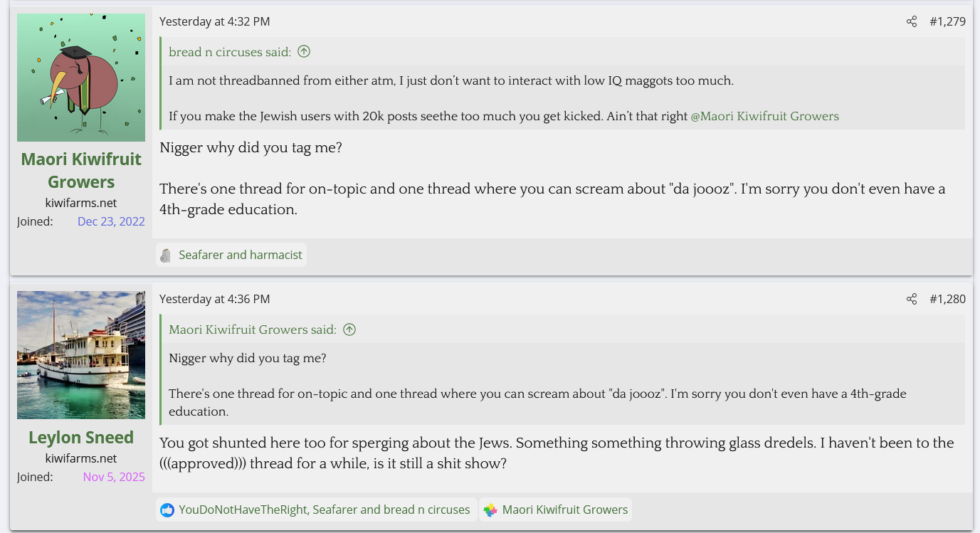Click the @Maori Kiwifruit Growers mention
980x533 pixels.
pos(764,116)
